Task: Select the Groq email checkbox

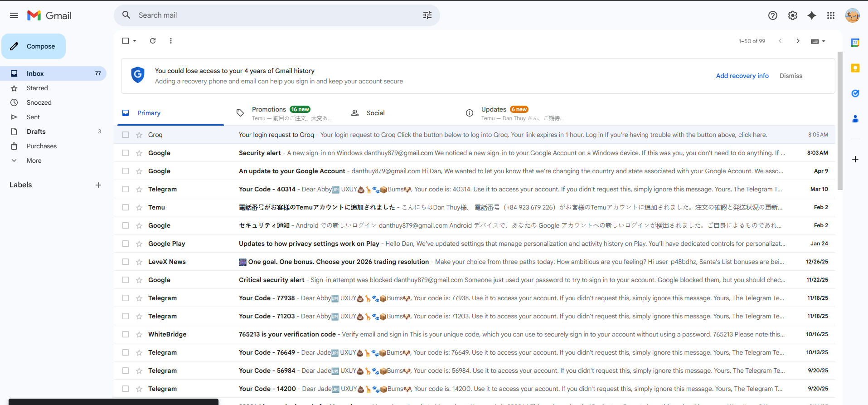Action: tap(126, 135)
